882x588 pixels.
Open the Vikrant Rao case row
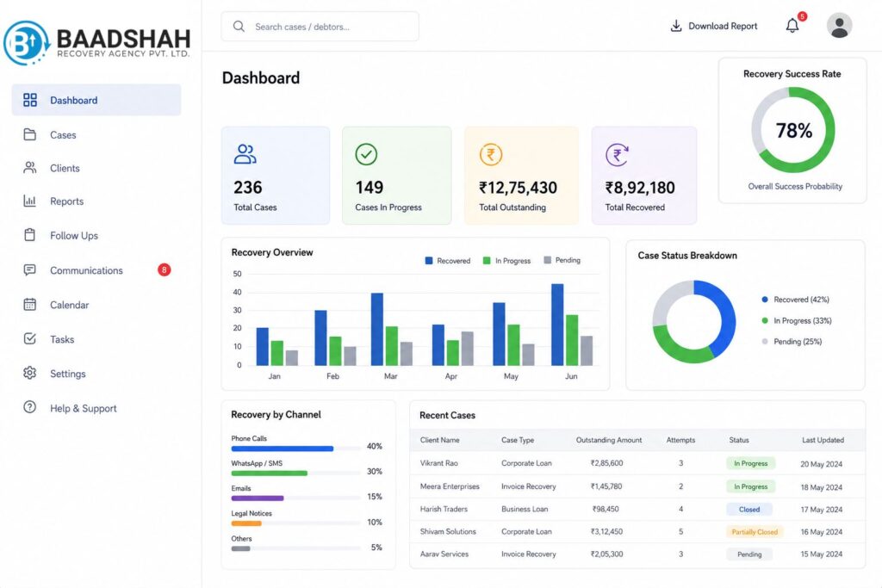(637, 464)
